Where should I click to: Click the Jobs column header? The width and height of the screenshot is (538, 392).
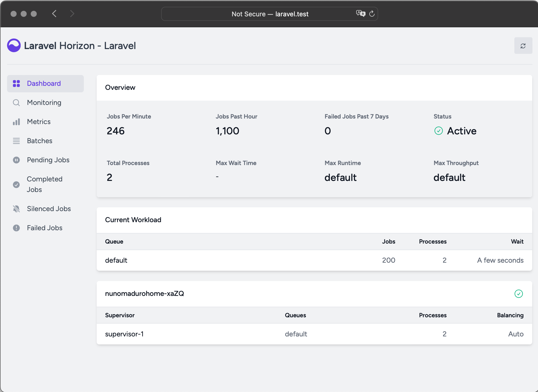coord(389,242)
